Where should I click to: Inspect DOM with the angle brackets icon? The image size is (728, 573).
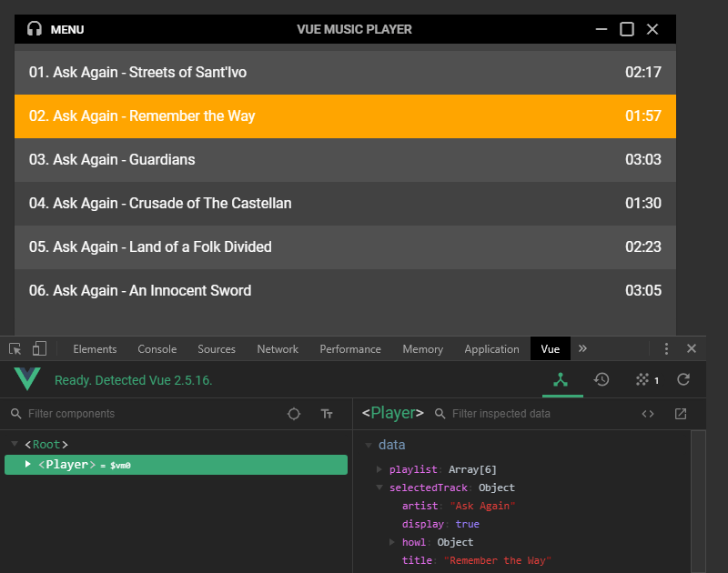(648, 414)
